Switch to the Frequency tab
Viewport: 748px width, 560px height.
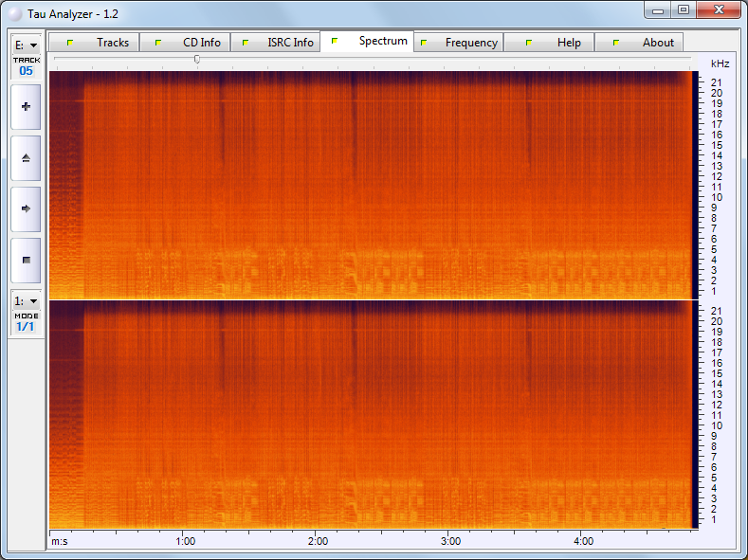[x=458, y=43]
